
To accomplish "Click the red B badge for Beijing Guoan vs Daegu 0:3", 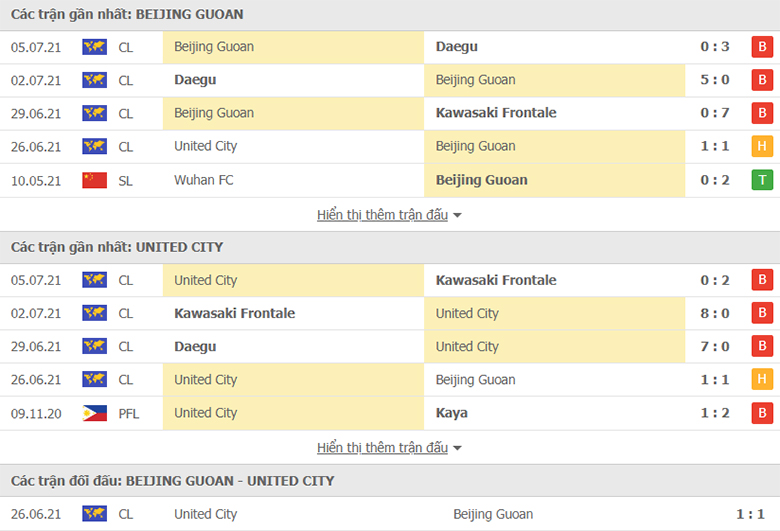I will pos(762,47).
